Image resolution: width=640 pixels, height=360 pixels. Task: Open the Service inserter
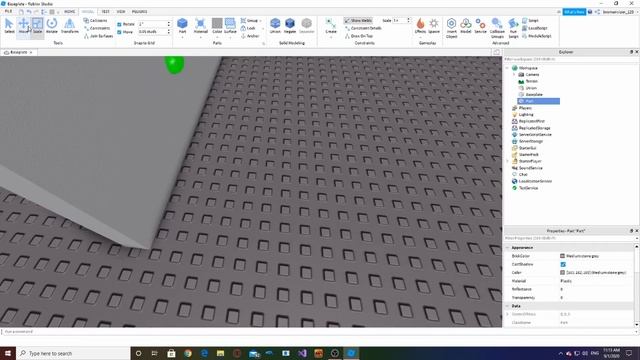click(x=480, y=26)
